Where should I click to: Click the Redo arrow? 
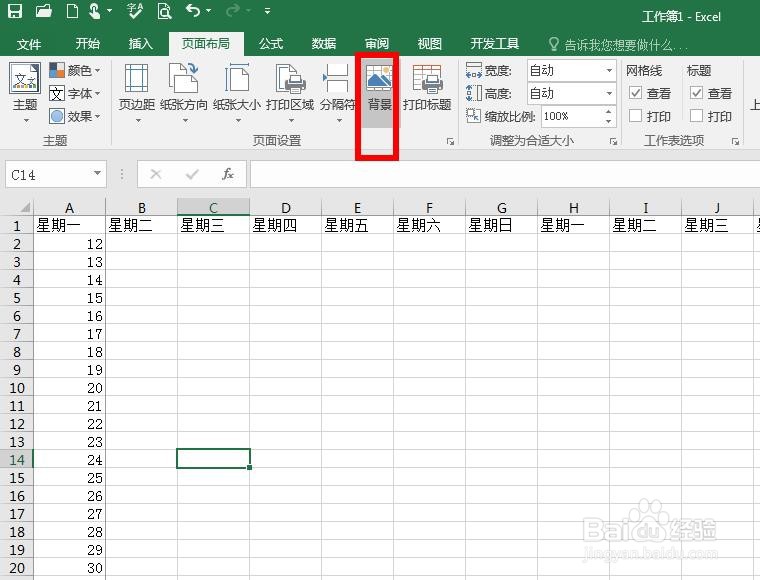234,10
